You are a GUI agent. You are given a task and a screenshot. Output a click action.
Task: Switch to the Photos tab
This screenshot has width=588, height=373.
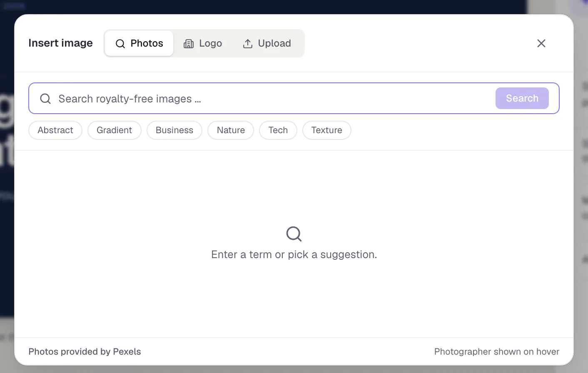click(139, 43)
